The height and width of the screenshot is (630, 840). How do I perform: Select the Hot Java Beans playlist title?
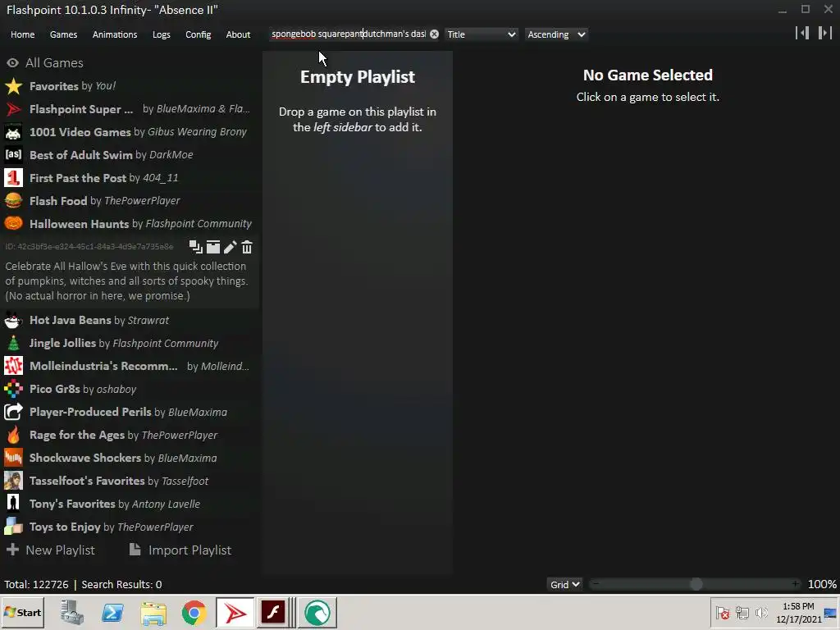click(71, 320)
